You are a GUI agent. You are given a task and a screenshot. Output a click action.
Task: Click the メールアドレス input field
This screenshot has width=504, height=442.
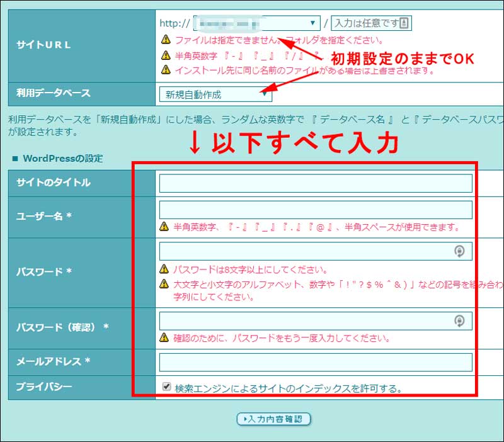[x=315, y=362]
